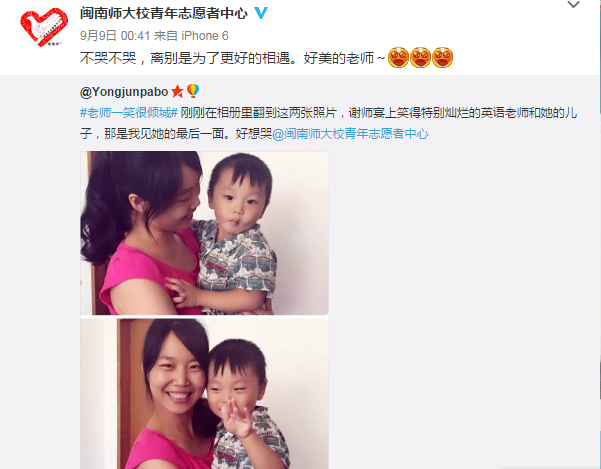Open the #老师一笑很倾城# hashtag topic
Screen dimensions: 601x469
(129, 113)
